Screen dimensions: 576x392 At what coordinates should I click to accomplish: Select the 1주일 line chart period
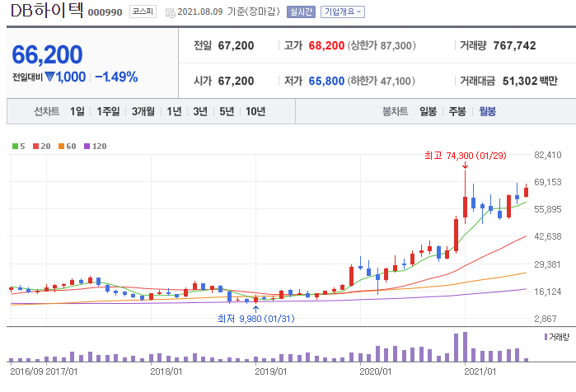tap(108, 111)
